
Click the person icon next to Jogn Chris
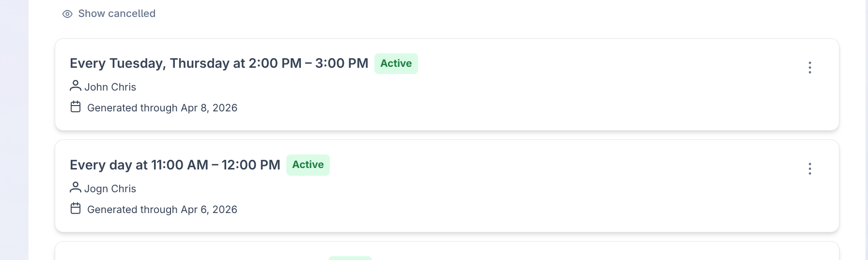point(76,187)
